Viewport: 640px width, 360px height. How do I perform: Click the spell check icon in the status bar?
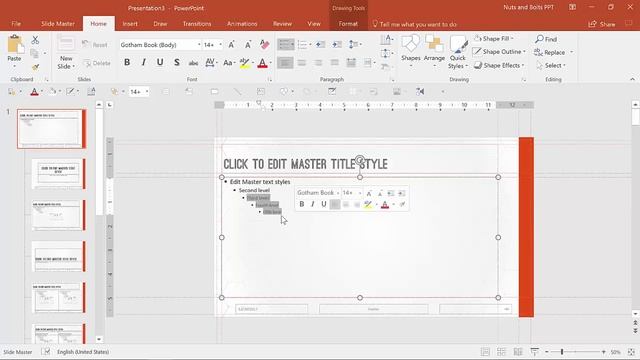[x=45, y=351]
